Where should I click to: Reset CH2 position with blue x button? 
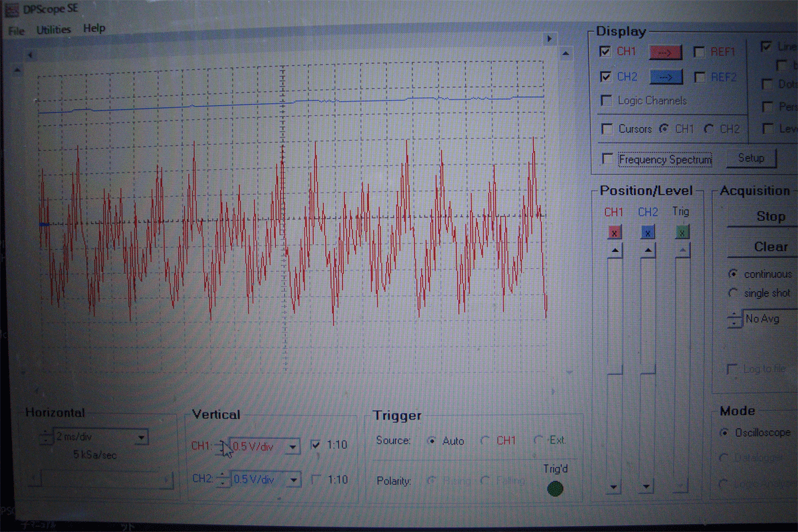pos(648,232)
